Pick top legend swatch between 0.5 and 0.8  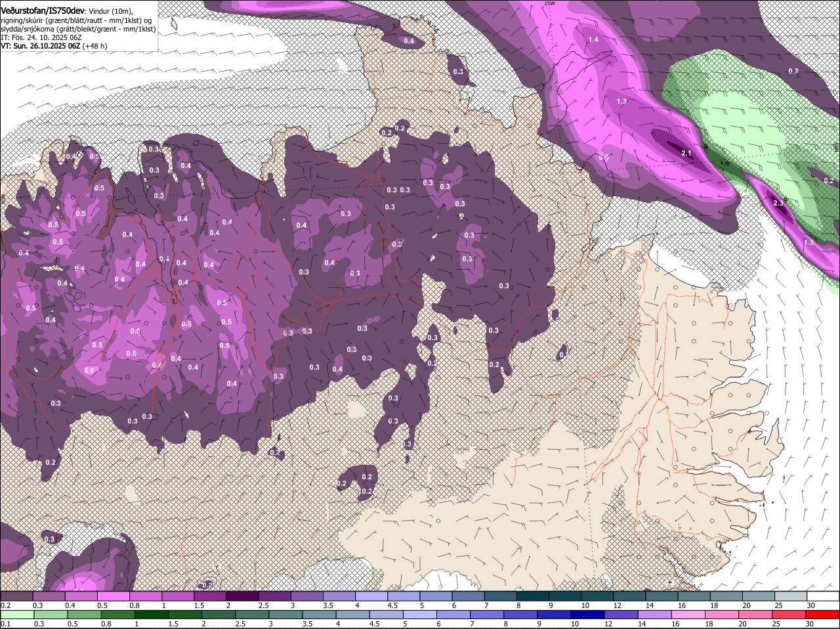(113, 596)
